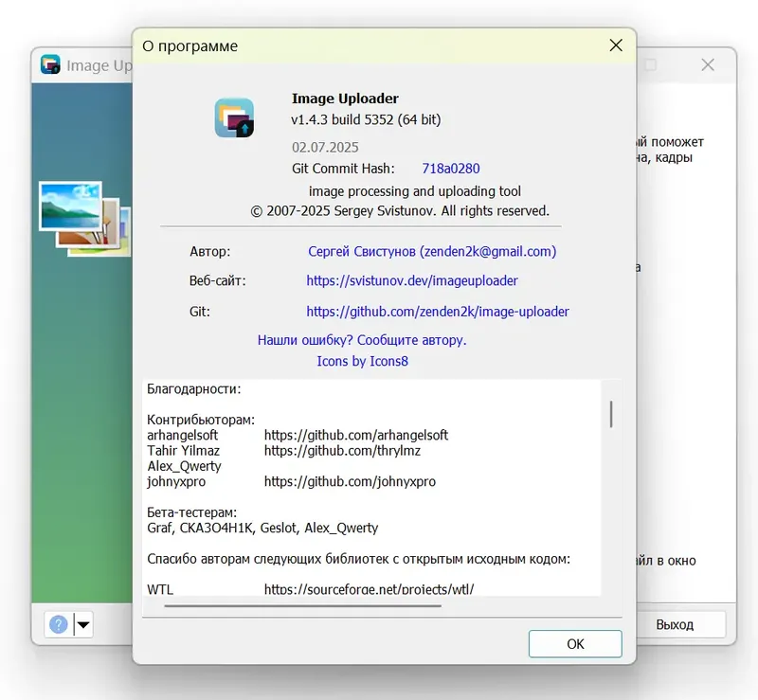Click the author email link zenden2k@gmail.com
The height and width of the screenshot is (700, 758).
[x=432, y=251]
